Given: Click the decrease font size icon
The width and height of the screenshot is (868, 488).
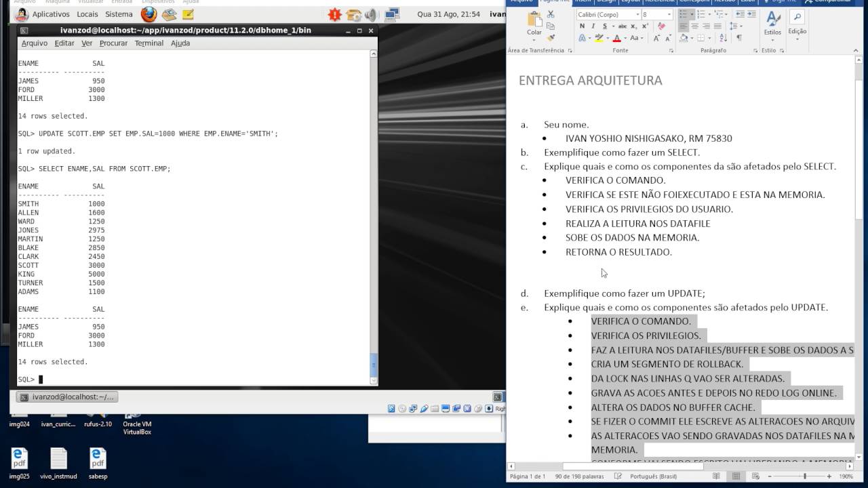Looking at the screenshot, I should pyautogui.click(x=668, y=38).
